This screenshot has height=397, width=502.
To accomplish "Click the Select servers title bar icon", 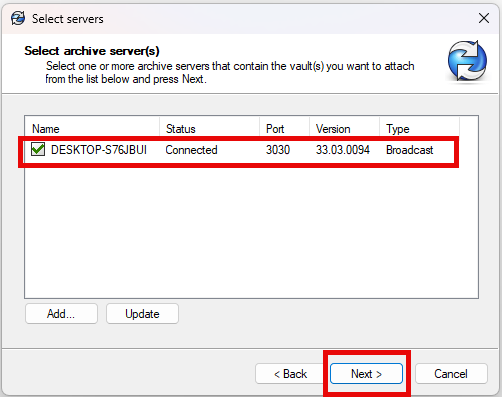I will (18, 18).
